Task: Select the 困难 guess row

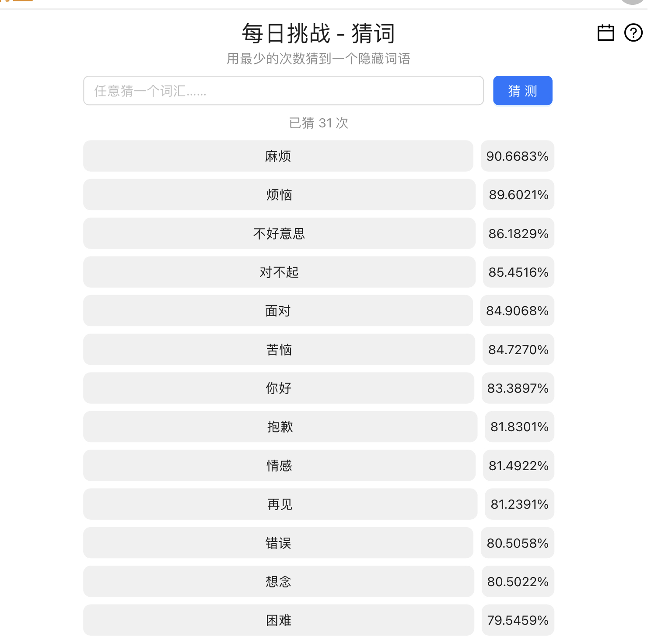Action: [x=278, y=620]
